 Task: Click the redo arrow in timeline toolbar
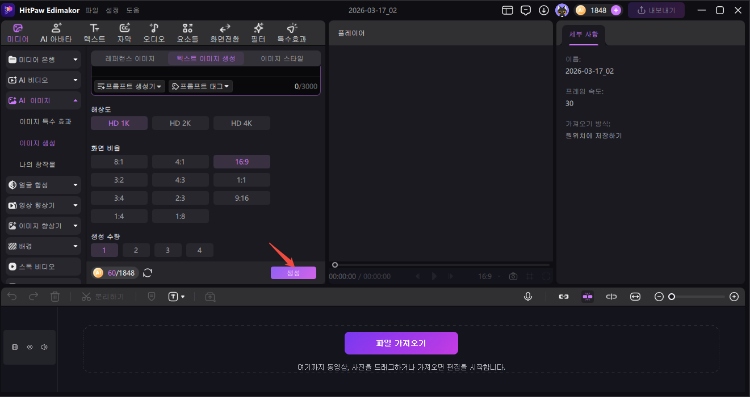tap(33, 297)
